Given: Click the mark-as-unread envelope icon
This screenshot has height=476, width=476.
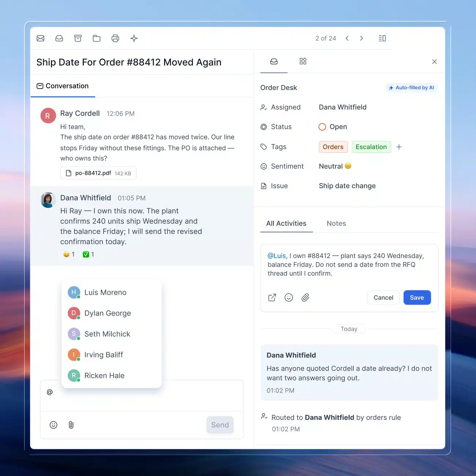Looking at the screenshot, I should pyautogui.click(x=41, y=38).
